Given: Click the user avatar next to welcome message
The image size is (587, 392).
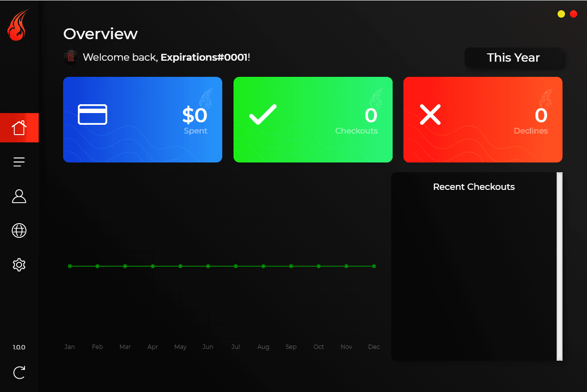Looking at the screenshot, I should click(71, 57).
